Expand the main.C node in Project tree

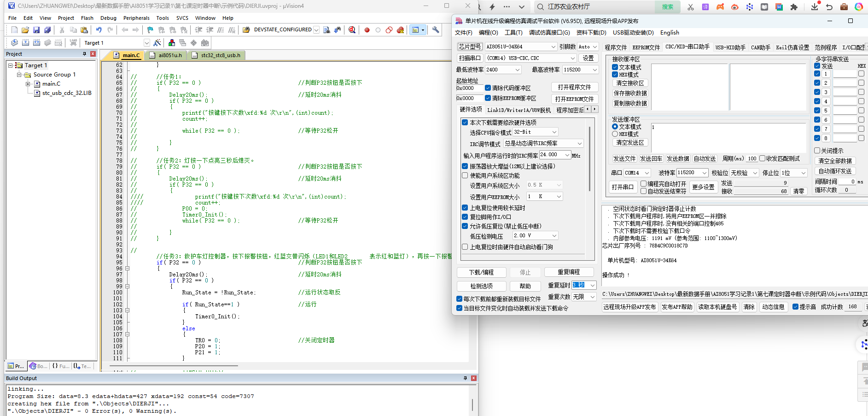tap(28, 84)
